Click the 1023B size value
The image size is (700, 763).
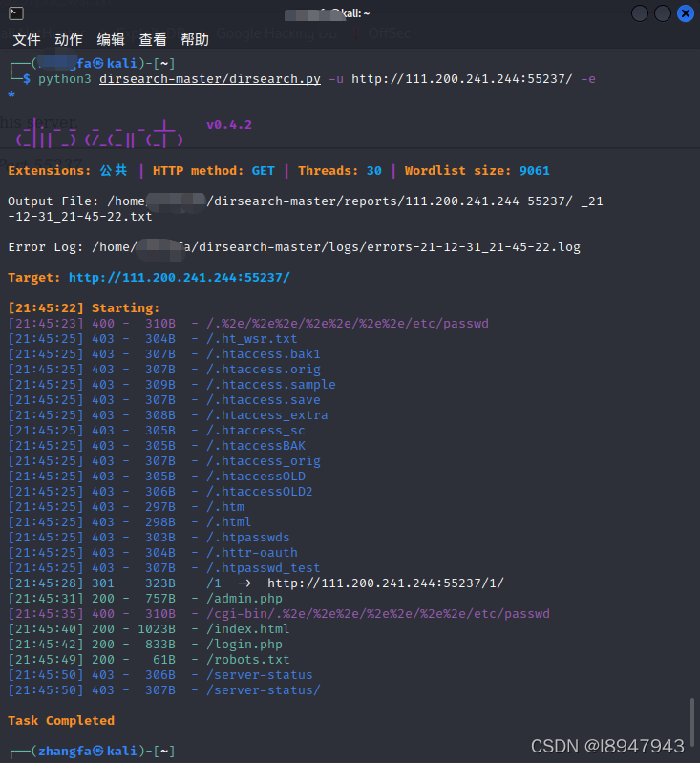(x=157, y=629)
